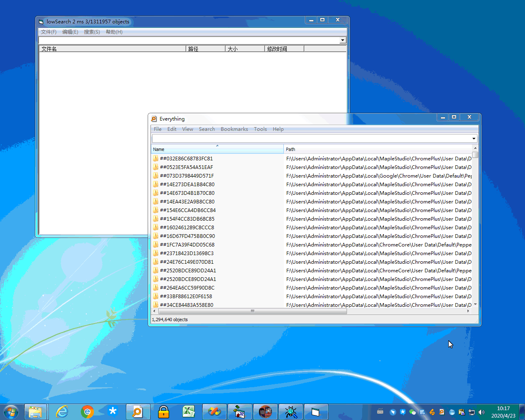Open the bug debugger taskbar button

pos(291,412)
